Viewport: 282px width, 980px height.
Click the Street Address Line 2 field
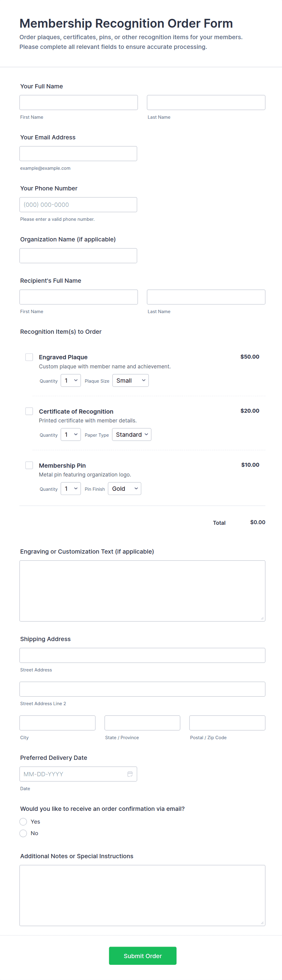pos(142,689)
